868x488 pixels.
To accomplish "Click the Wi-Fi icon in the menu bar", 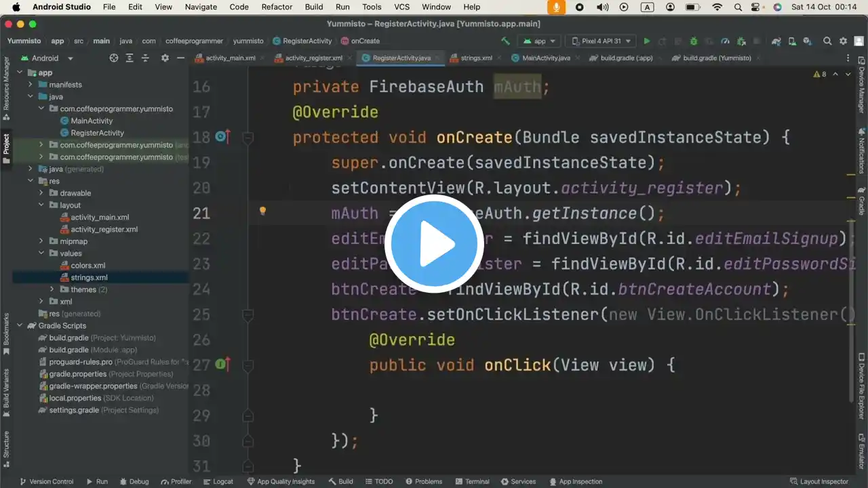I will (x=717, y=7).
